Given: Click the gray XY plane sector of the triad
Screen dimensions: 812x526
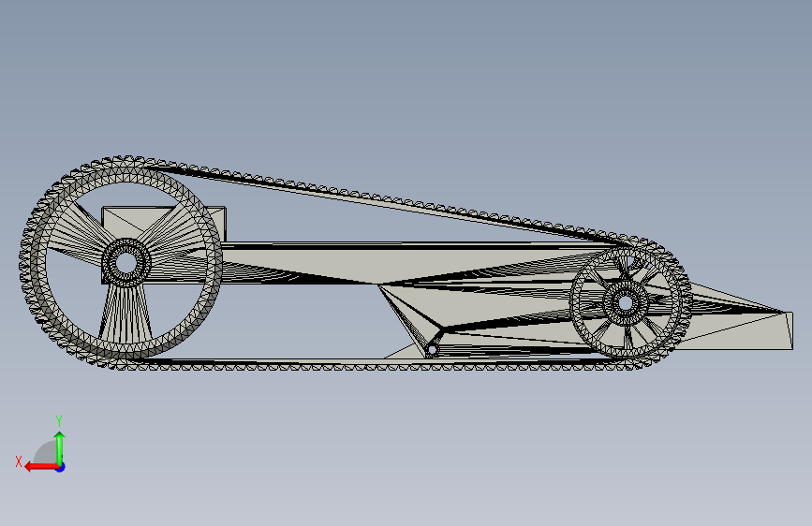Looking at the screenshot, I should 46,454.
